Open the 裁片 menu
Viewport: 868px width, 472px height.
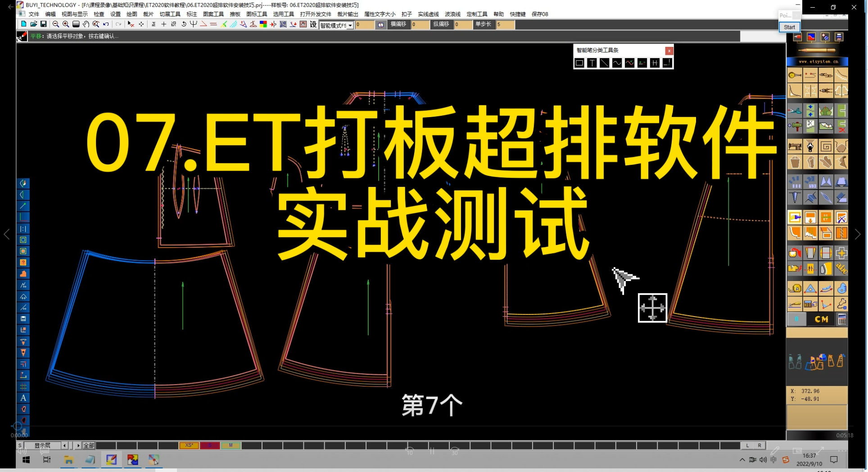coord(148,14)
